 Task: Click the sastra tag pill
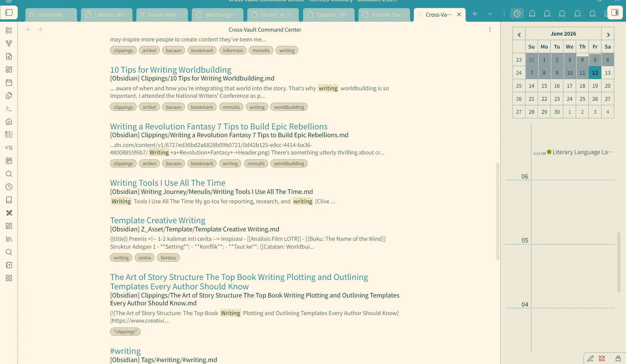[x=145, y=257]
